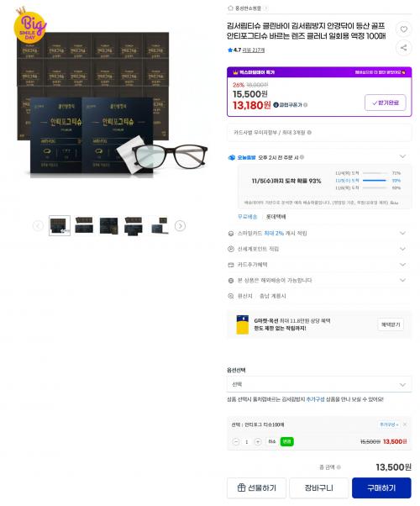The image size is (420, 506).
Task: Click the info icon beside installment text
Action: [x=309, y=132]
